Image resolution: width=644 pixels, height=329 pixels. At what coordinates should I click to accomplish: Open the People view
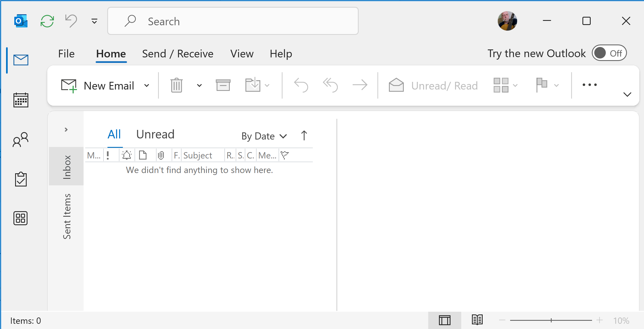(x=20, y=140)
